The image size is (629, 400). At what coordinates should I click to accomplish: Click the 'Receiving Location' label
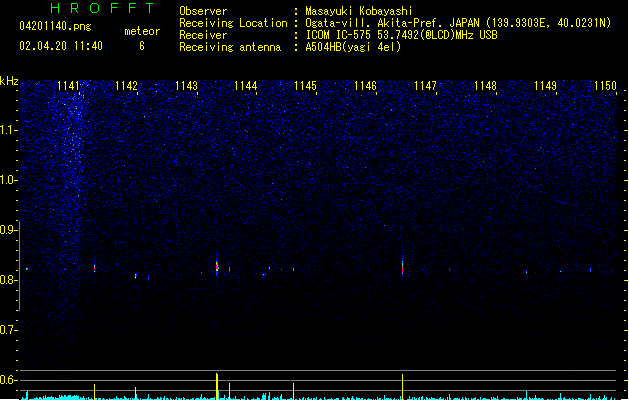(233, 23)
